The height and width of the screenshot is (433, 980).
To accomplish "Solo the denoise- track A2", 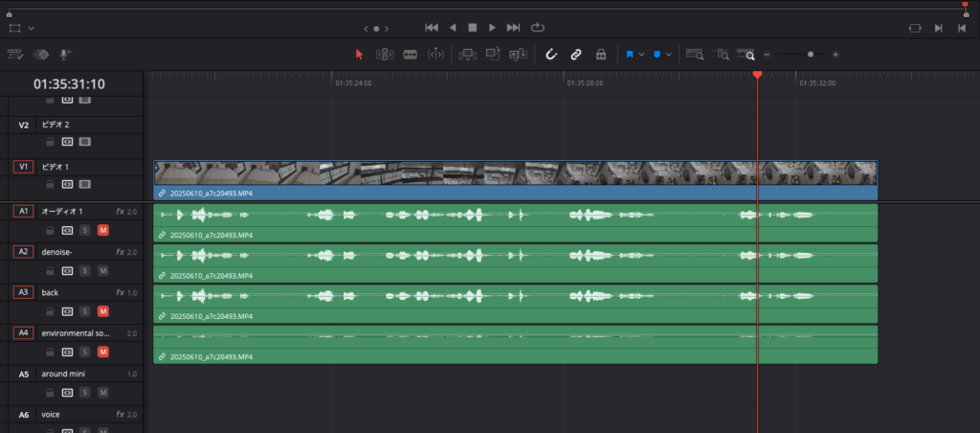I will [x=84, y=270].
